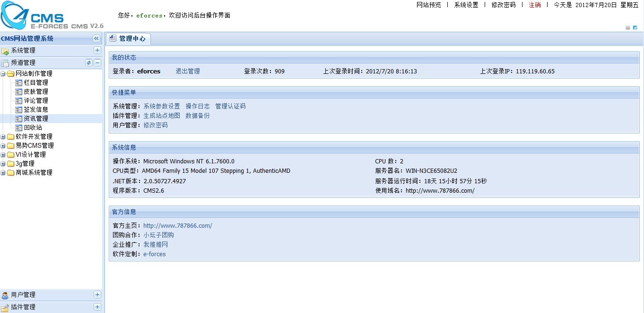Image resolution: width=644 pixels, height=313 pixels.
Task: Open the 生成站点地图 link in 快捷菜单
Action: pos(161,115)
